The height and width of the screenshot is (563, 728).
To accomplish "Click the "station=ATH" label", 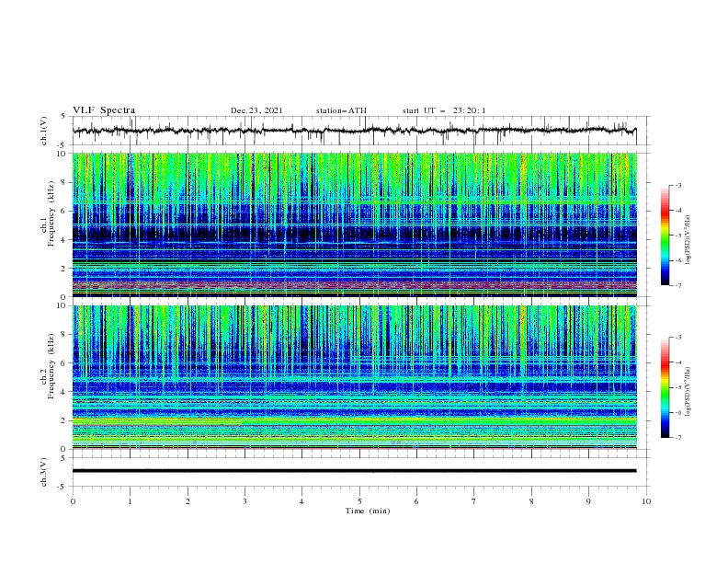I will click(x=341, y=110).
